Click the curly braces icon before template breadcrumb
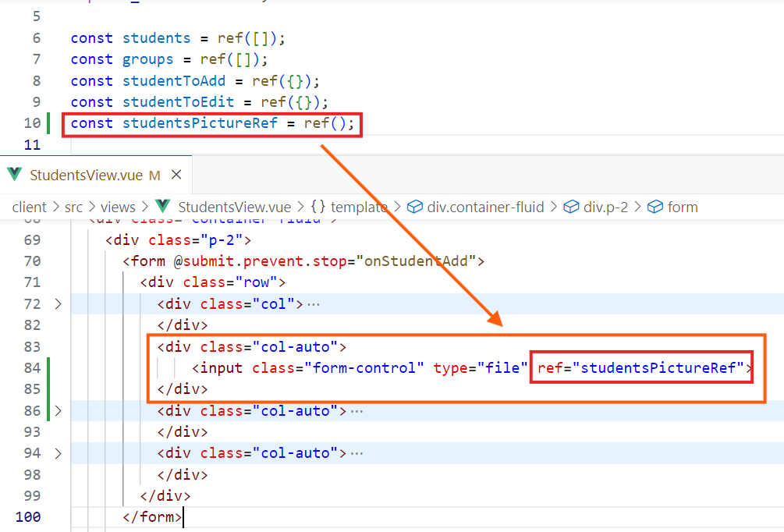This screenshot has height=532, width=784. tap(318, 207)
